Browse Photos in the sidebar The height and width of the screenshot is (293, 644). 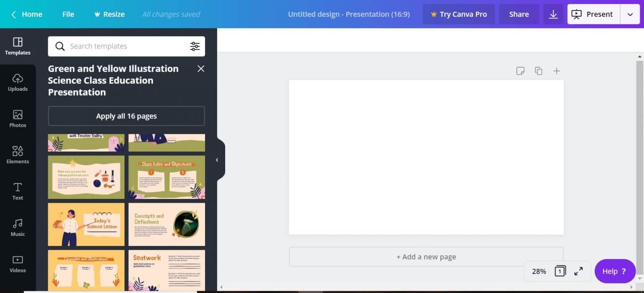coord(18,119)
